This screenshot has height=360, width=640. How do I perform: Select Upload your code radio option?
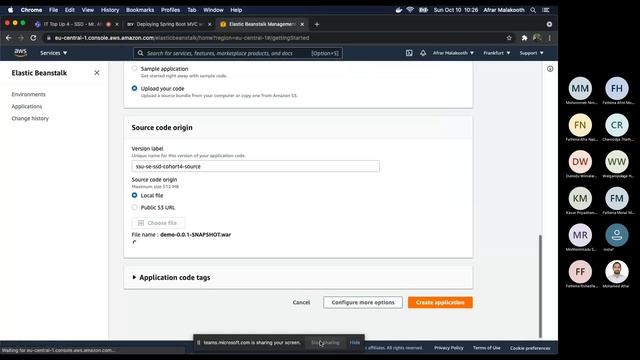[x=134, y=88]
